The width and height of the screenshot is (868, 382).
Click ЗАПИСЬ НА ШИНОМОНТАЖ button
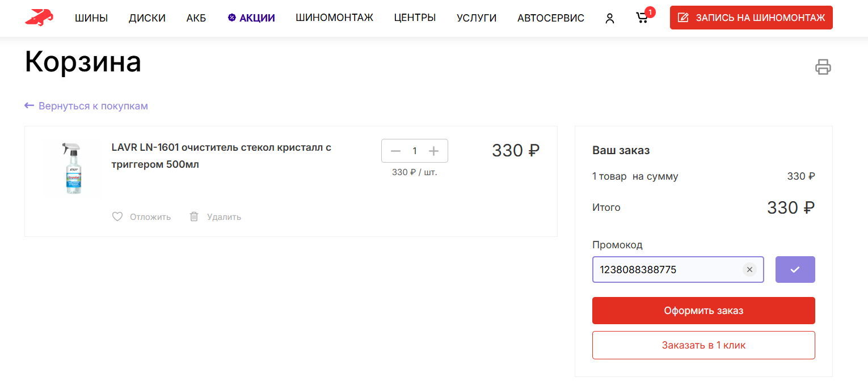coord(751,18)
